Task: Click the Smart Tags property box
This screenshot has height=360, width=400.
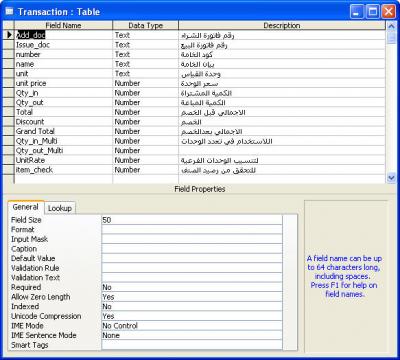Action: tap(192, 345)
